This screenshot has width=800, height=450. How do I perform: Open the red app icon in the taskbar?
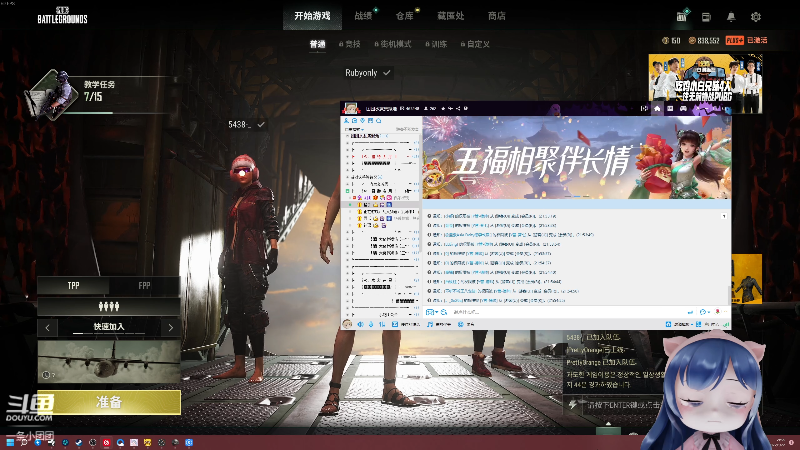[x=106, y=442]
